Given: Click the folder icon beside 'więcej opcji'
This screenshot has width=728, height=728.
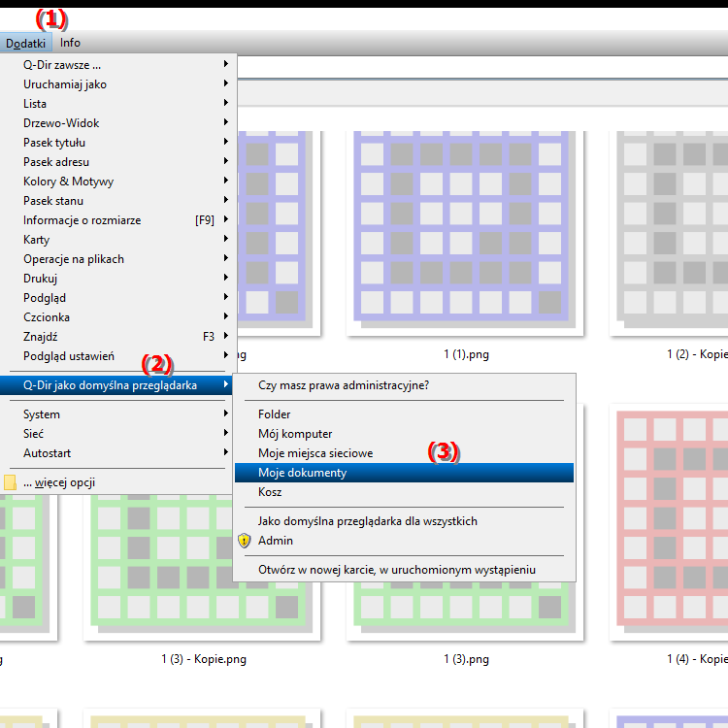Looking at the screenshot, I should point(11,482).
